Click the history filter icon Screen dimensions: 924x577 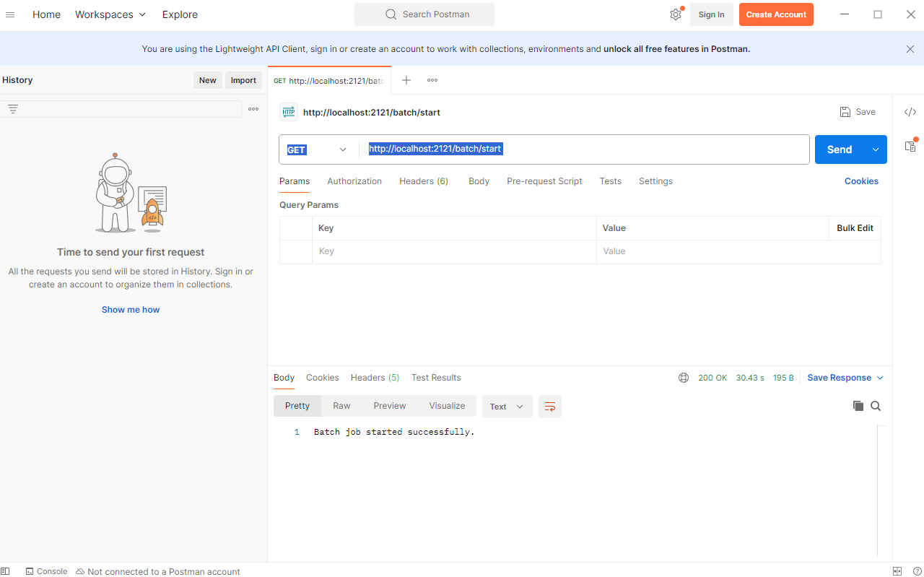13,109
